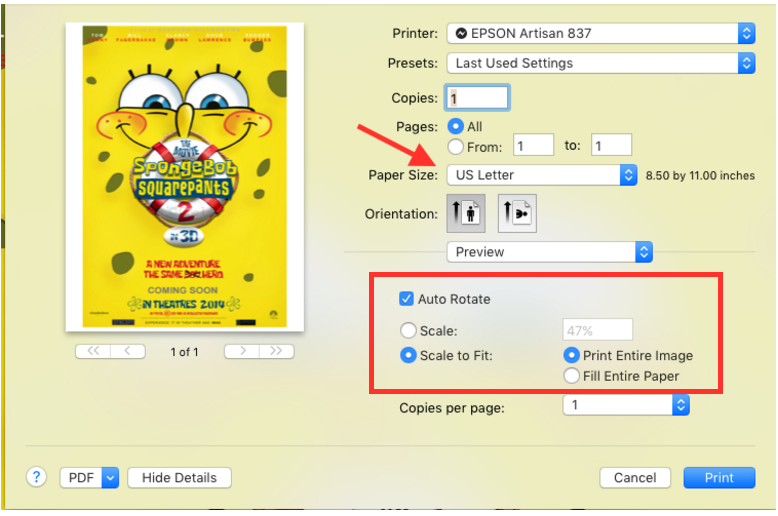Click the blue Print button
This screenshot has height=516, width=778.
pyautogui.click(x=719, y=478)
